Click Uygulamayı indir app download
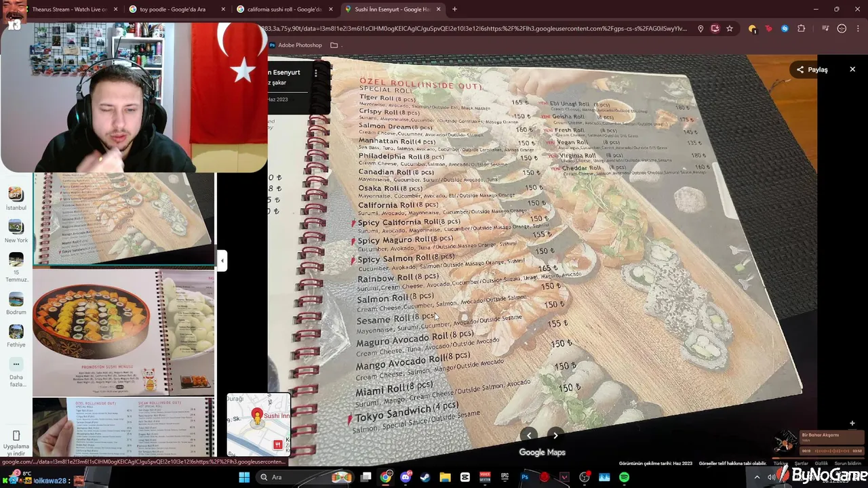Viewport: 868px width, 488px height. tap(16, 443)
